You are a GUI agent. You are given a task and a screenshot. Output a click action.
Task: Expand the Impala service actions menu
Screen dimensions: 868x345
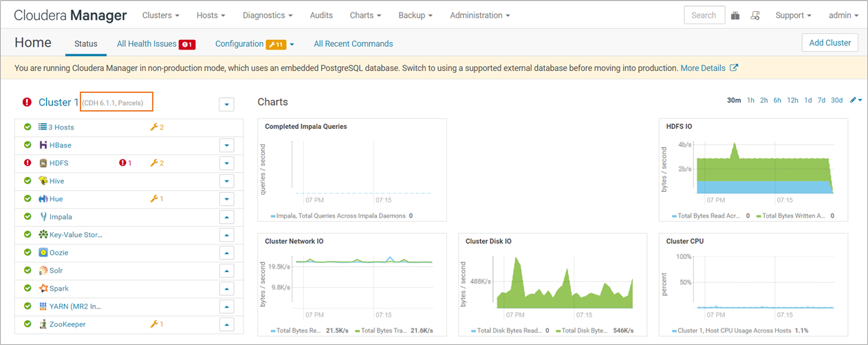pyautogui.click(x=226, y=217)
